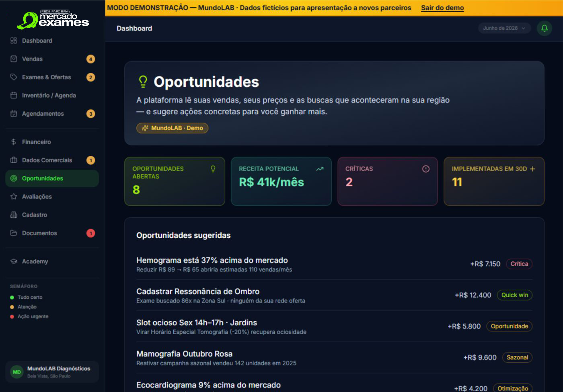563x392 pixels.
Task: Open Academy from the sidebar
Action: 52,261
